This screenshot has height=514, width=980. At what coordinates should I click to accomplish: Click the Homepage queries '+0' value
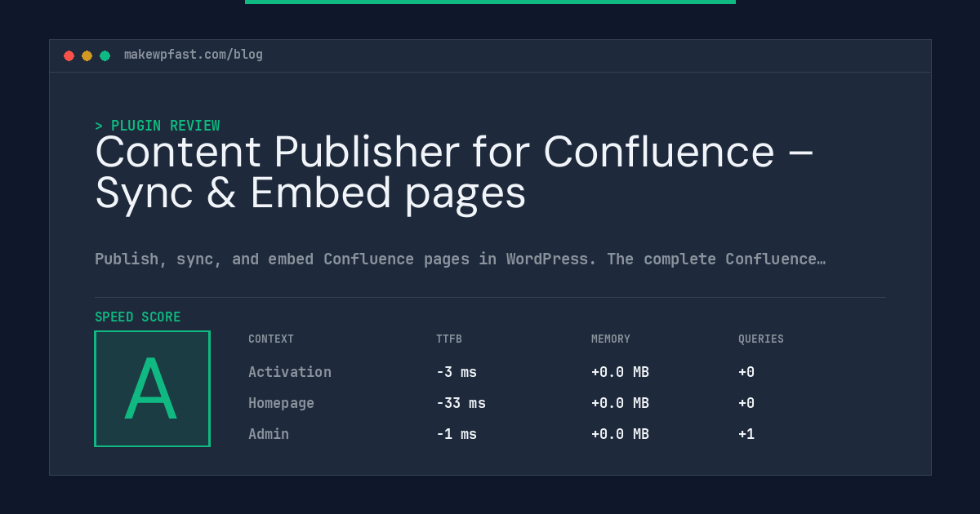746,403
